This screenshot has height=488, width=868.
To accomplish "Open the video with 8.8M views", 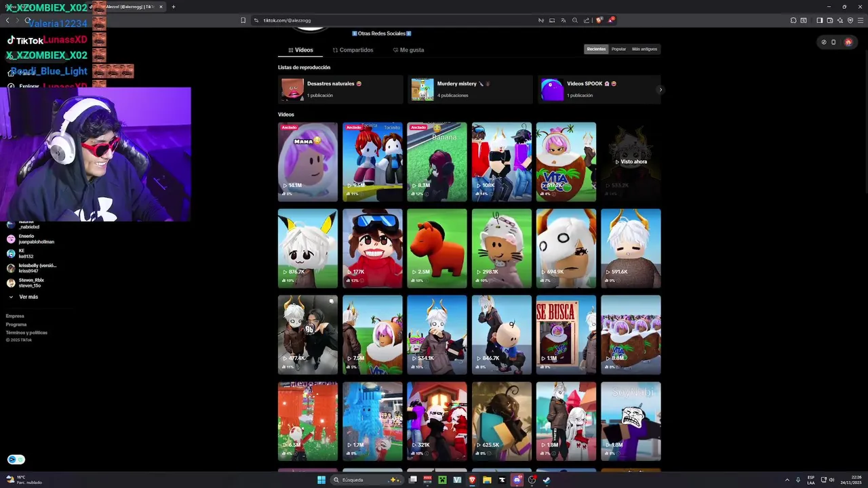I will pyautogui.click(x=631, y=335).
